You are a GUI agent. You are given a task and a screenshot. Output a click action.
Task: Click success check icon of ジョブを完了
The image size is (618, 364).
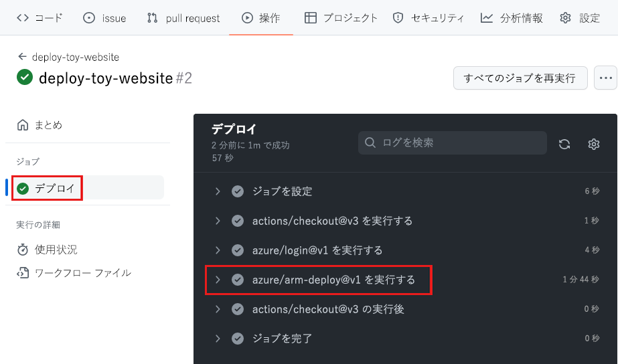click(x=237, y=338)
